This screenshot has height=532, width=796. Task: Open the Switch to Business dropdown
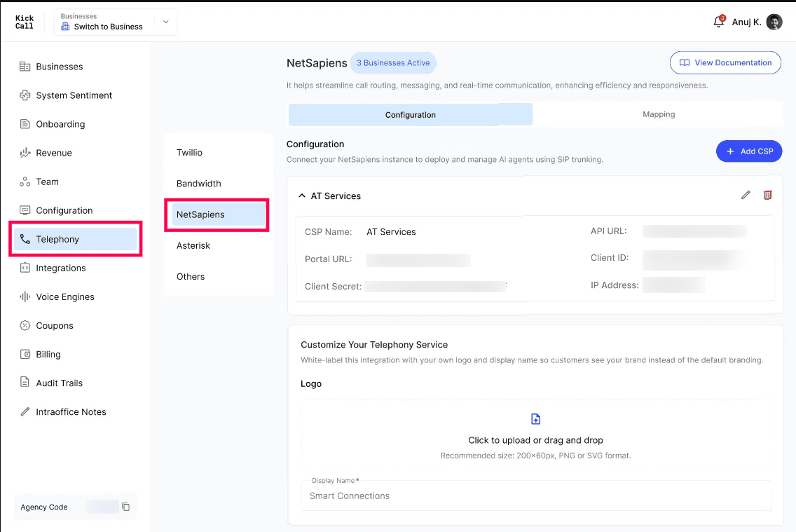(x=115, y=22)
